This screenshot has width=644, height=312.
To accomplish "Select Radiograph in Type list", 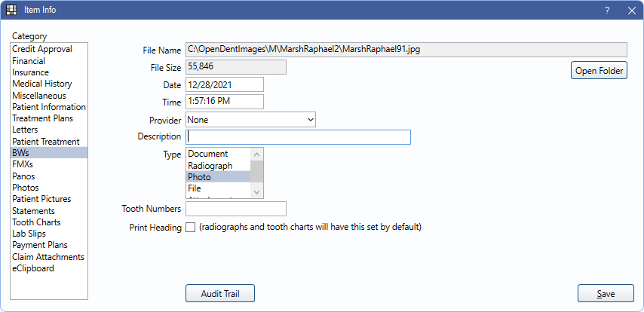I will coord(210,165).
